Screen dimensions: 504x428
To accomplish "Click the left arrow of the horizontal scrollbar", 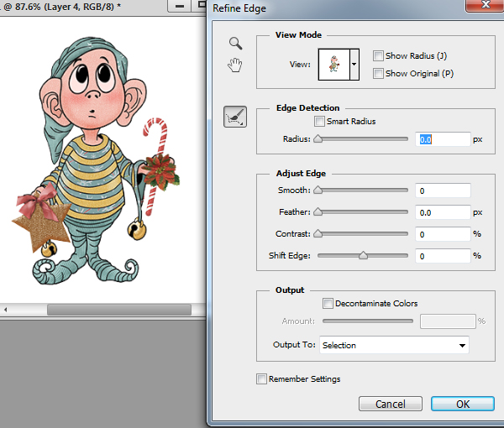I will pos(6,310).
